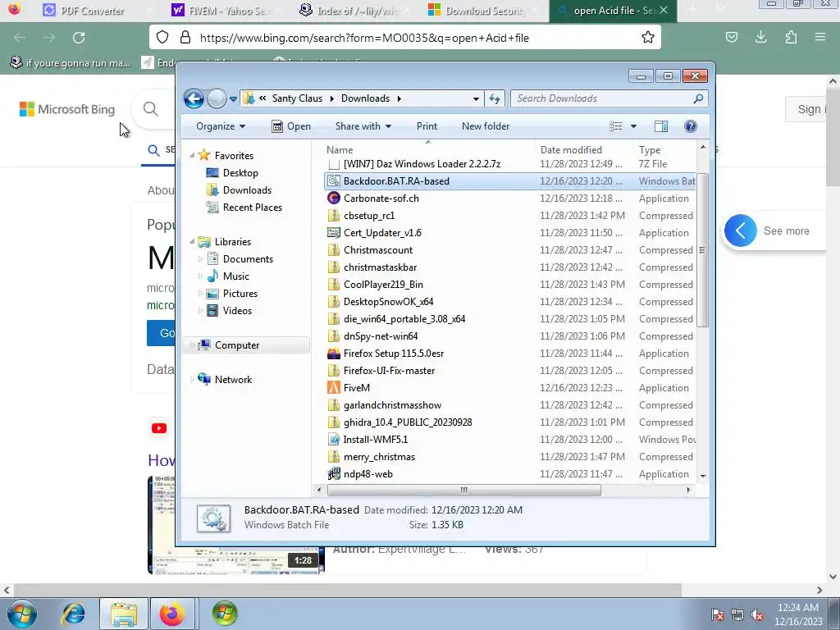Click the Install-WMF5.1 PowerShell script icon

point(334,440)
